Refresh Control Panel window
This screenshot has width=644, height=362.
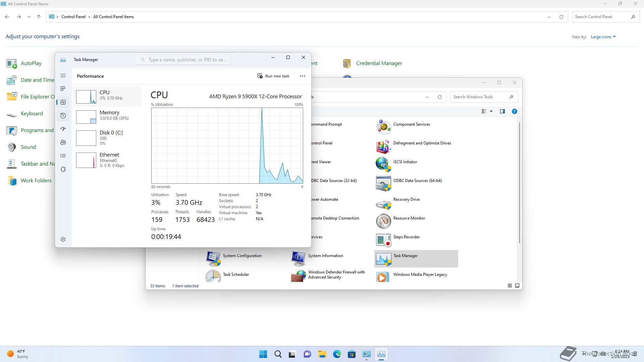(561, 17)
